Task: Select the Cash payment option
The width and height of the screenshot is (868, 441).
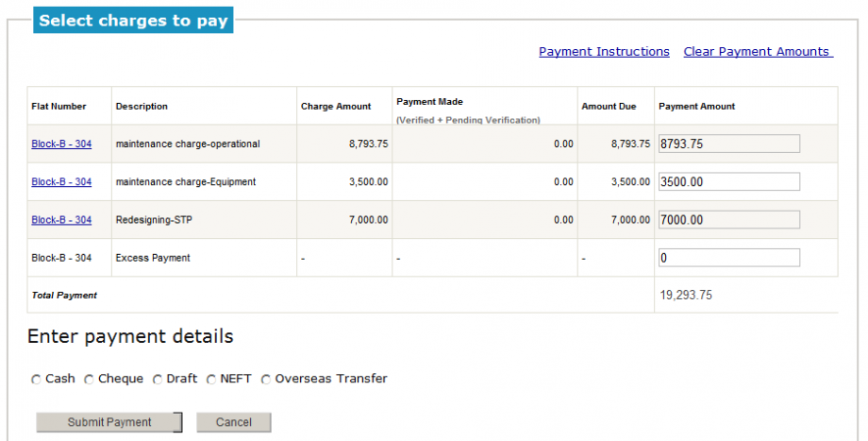Action: pyautogui.click(x=37, y=380)
